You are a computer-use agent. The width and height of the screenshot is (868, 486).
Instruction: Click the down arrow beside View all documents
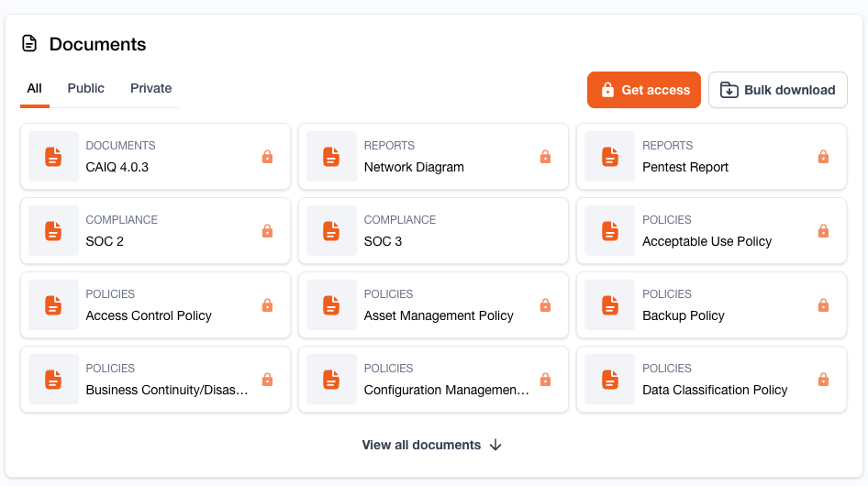click(495, 445)
